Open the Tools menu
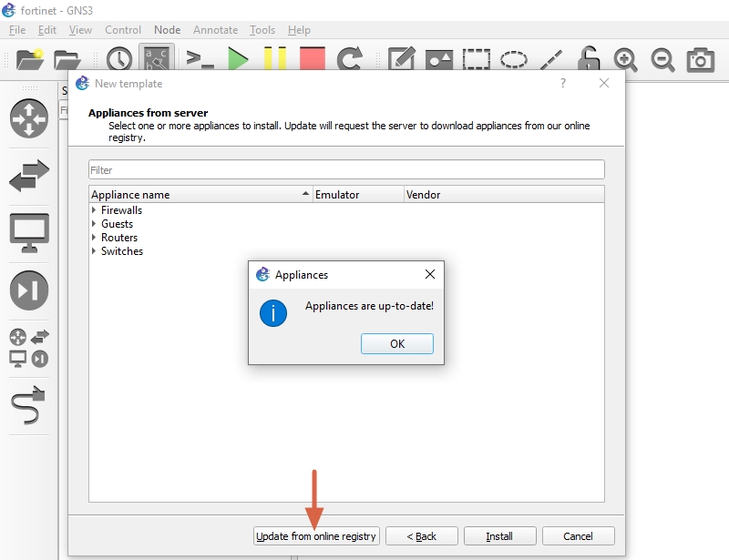729x560 pixels. pos(262,30)
